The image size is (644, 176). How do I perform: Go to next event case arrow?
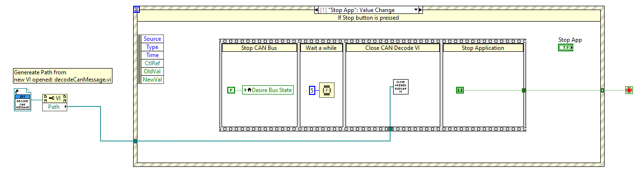click(x=421, y=10)
